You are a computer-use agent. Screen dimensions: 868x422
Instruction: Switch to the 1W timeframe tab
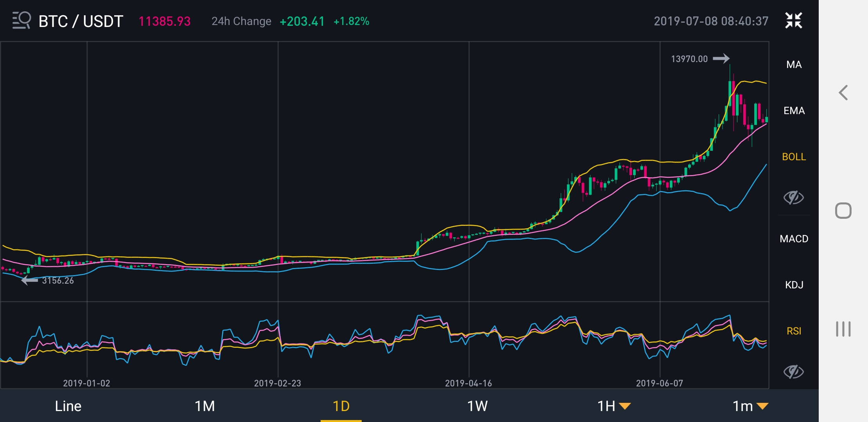pos(477,406)
